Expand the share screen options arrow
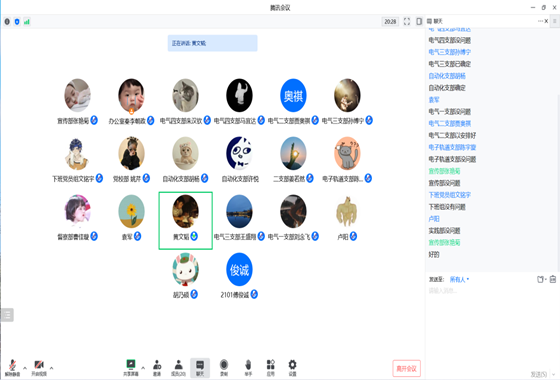 pos(143,368)
